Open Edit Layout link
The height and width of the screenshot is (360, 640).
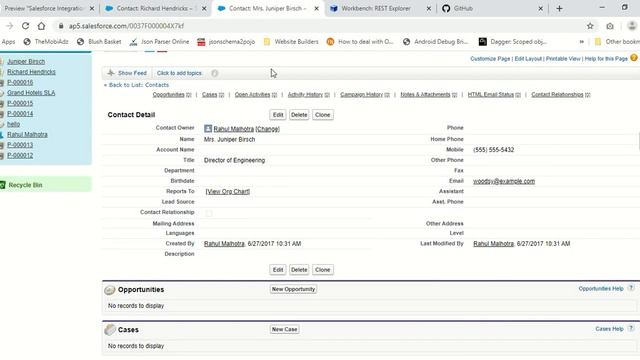tap(528, 59)
